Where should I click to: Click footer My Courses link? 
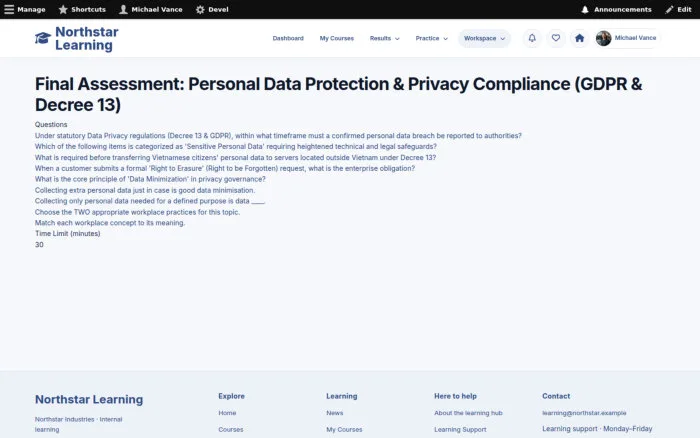click(344, 430)
